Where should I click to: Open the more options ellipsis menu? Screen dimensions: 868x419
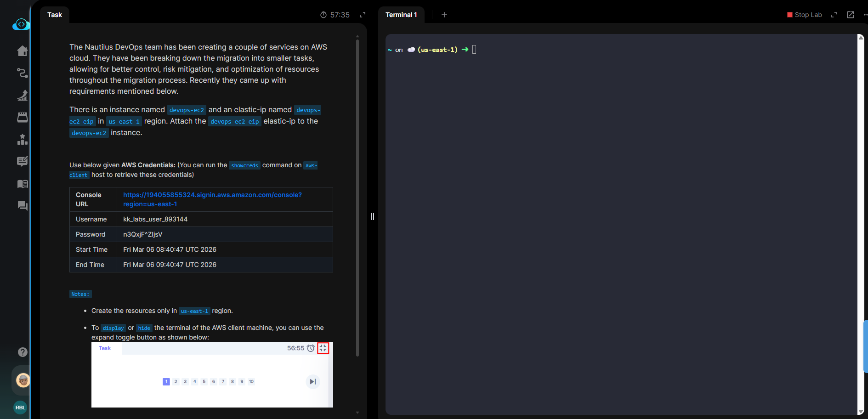(x=865, y=15)
